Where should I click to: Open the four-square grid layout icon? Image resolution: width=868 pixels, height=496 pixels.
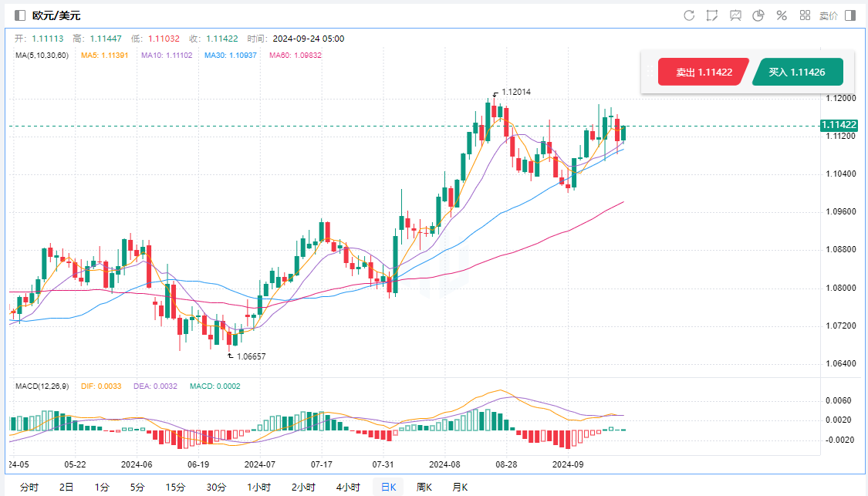(805, 15)
